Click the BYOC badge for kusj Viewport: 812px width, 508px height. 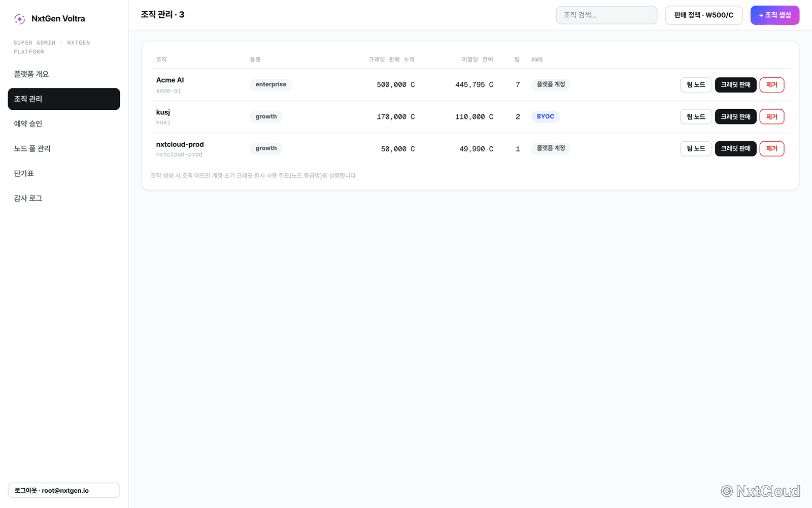[x=546, y=117]
